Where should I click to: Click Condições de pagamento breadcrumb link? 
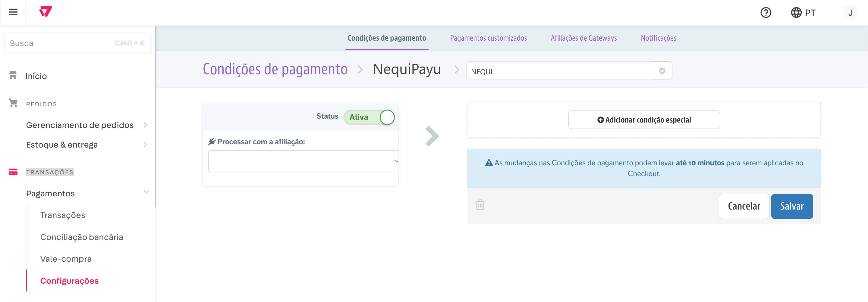pyautogui.click(x=275, y=69)
